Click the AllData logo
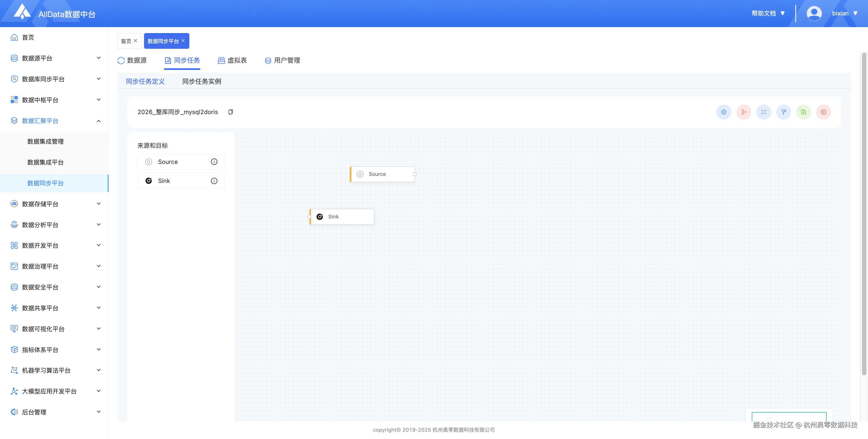 pyautogui.click(x=22, y=12)
